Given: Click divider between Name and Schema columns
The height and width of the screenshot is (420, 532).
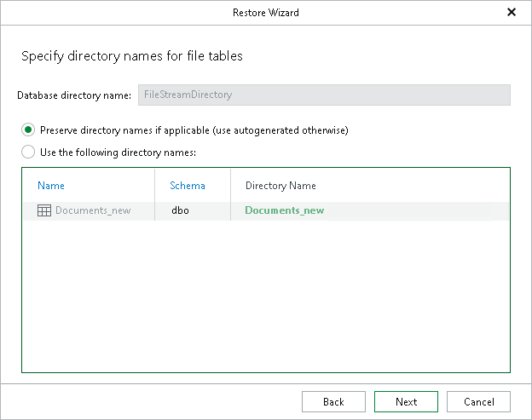Looking at the screenshot, I should pos(155,186).
